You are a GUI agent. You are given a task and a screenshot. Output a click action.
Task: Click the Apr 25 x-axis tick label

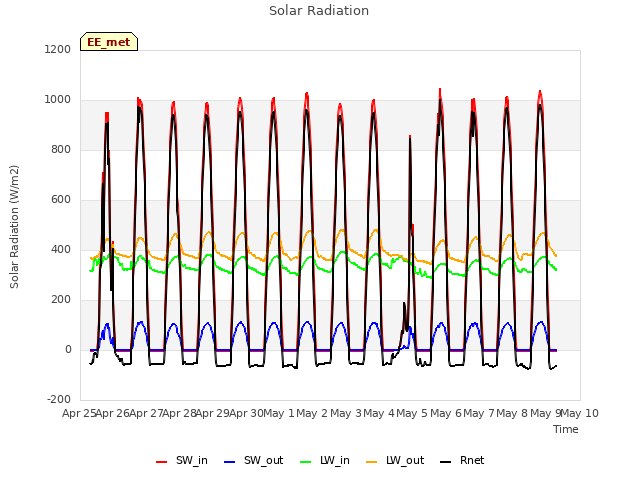pyautogui.click(x=80, y=413)
